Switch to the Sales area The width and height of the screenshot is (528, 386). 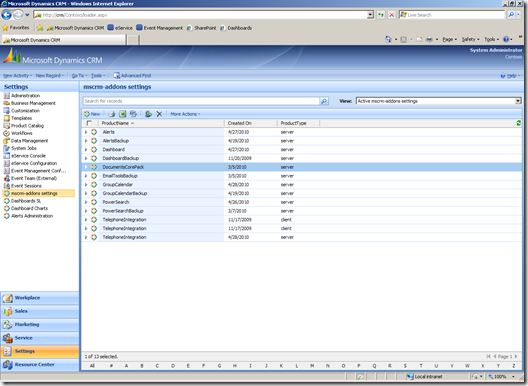pos(40,311)
